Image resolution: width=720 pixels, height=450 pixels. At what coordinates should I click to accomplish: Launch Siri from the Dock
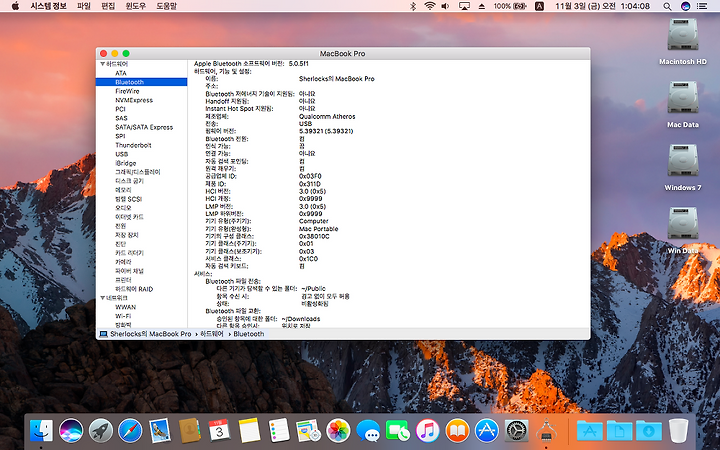click(71, 431)
